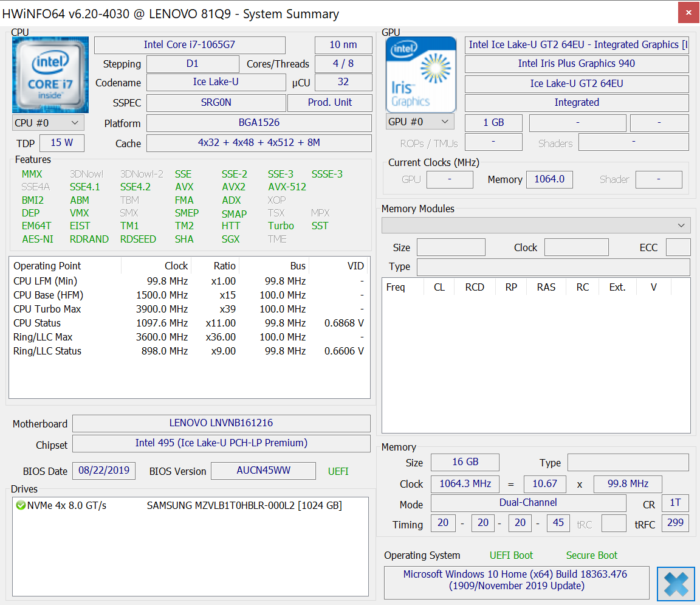700x605 pixels.
Task: Click the Intel 495 chipset field
Action: tap(221, 443)
